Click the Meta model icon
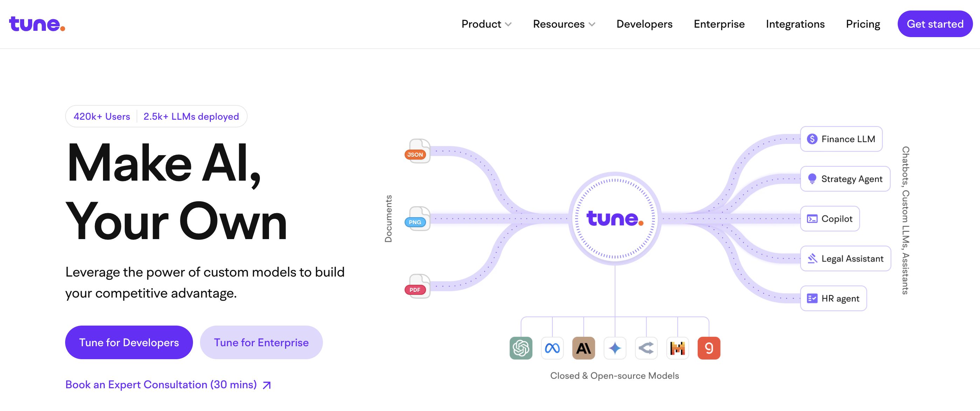This screenshot has height=411, width=980. (x=552, y=348)
